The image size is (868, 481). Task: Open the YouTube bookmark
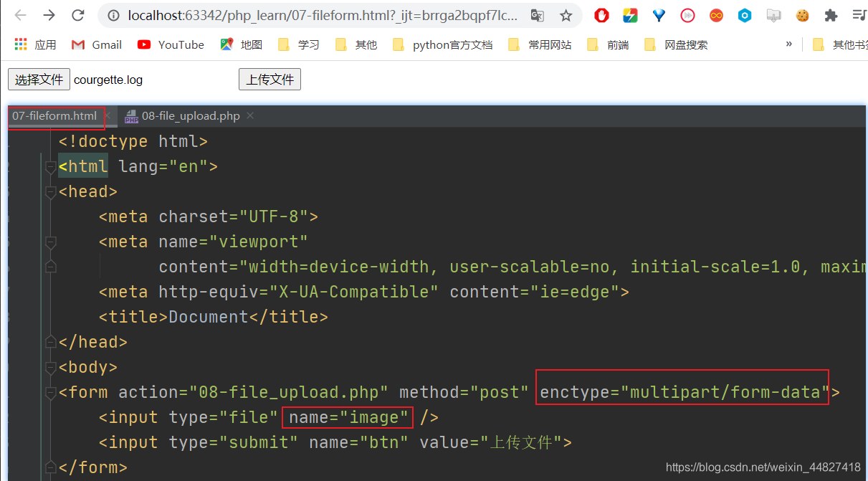click(x=171, y=44)
